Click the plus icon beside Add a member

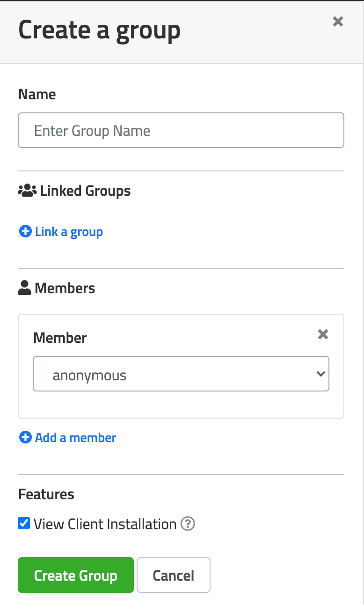pyautogui.click(x=25, y=437)
